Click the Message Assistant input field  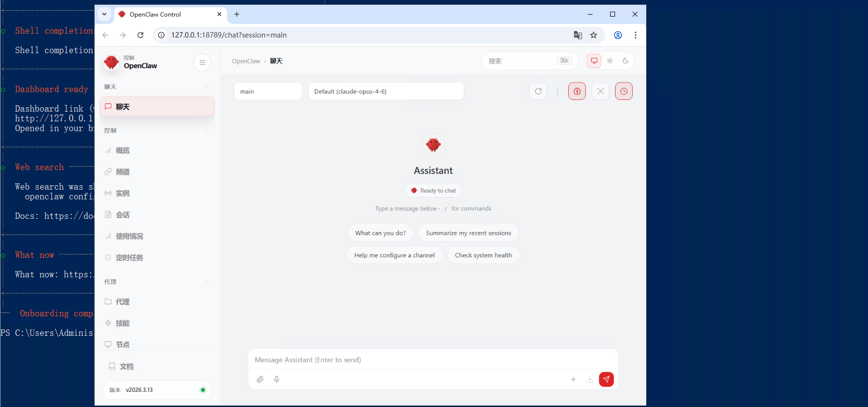click(433, 360)
